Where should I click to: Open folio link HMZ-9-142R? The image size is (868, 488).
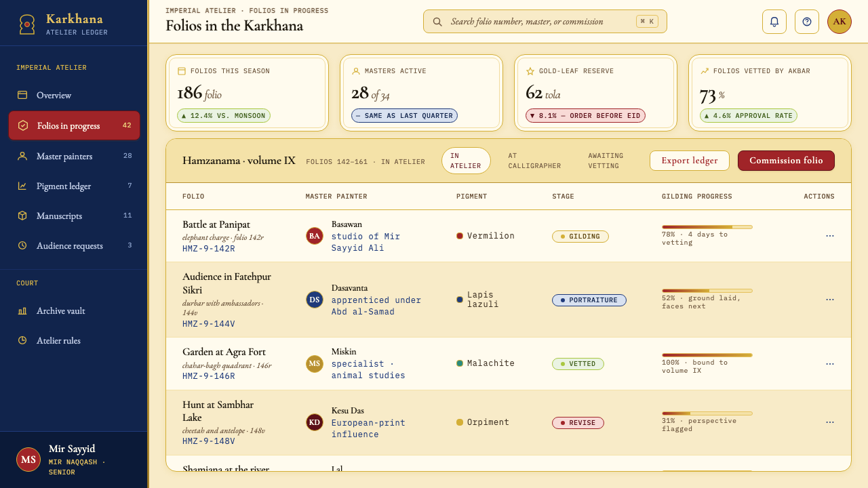click(x=209, y=249)
